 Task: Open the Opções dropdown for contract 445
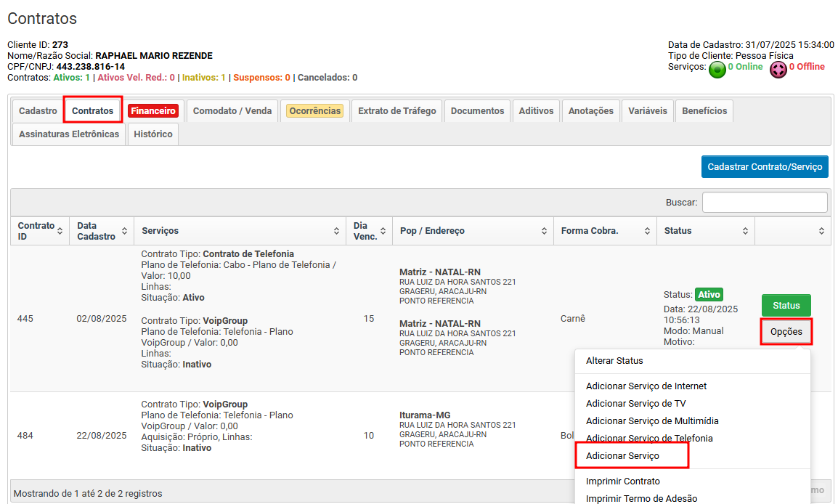click(786, 331)
